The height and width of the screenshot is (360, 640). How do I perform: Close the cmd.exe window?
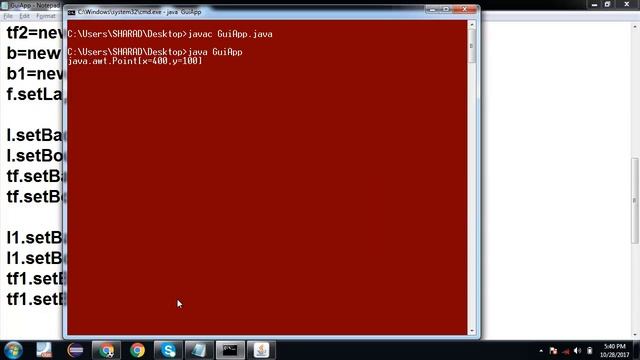(x=464, y=9)
